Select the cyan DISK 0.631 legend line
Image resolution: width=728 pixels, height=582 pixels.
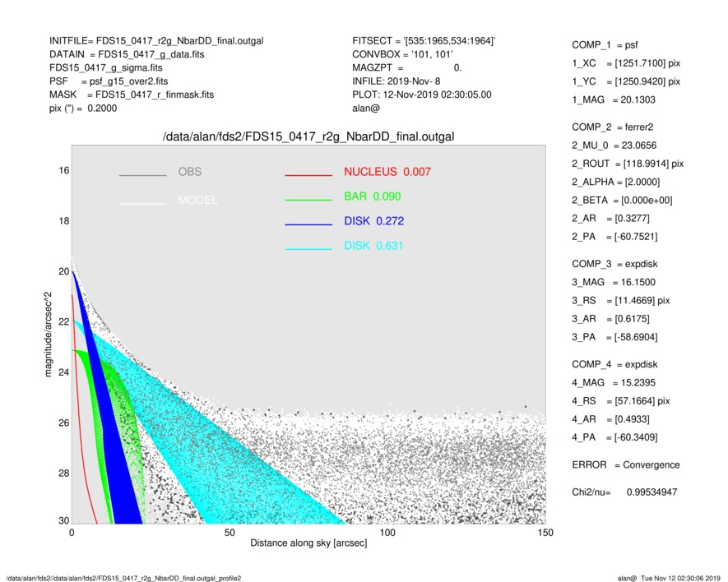pyautogui.click(x=308, y=249)
